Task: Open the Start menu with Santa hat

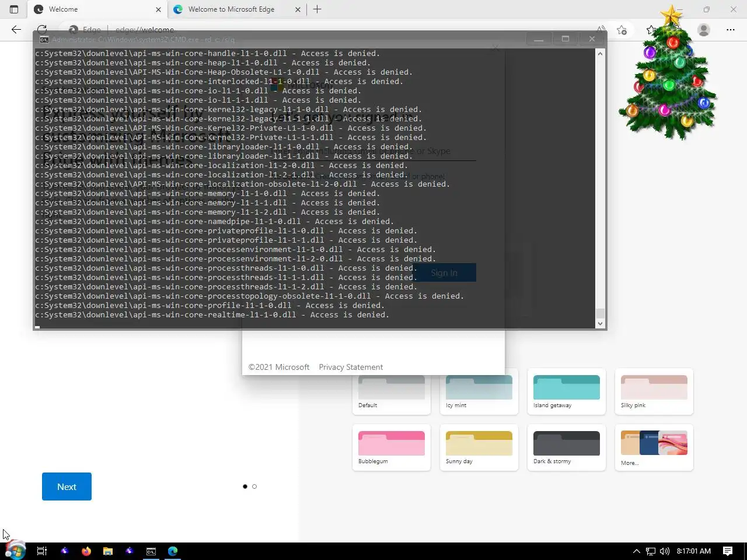Action: coord(15,551)
